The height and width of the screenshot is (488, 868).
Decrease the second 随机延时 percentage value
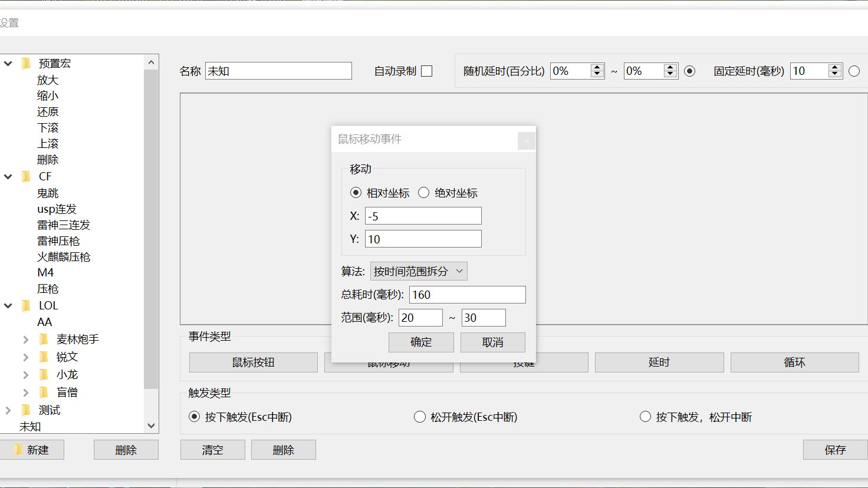pos(670,74)
